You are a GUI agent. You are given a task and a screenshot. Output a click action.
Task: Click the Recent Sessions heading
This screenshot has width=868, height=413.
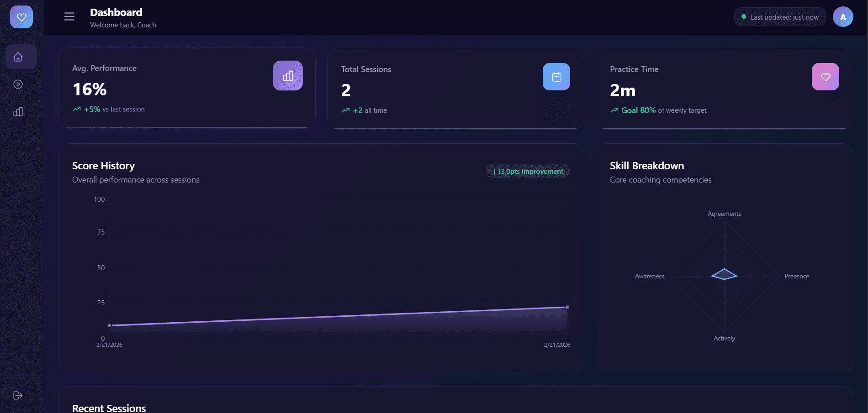[x=109, y=408]
